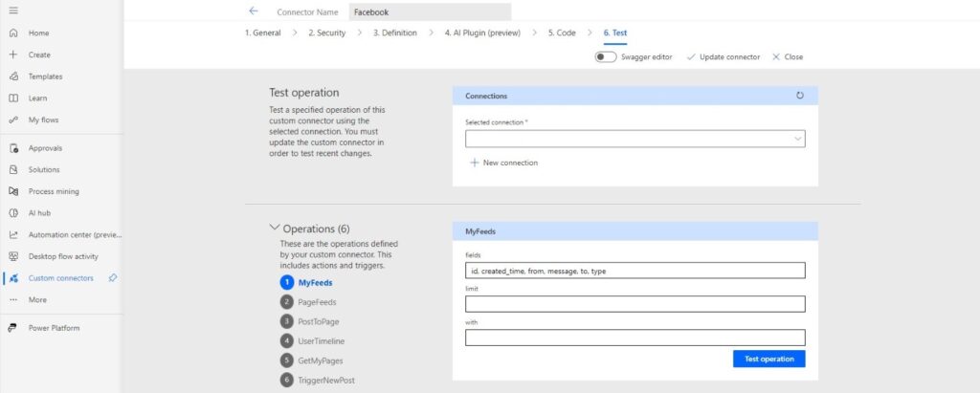Screen dimensions: 980x393
Task: Collapse the Operations (6) section
Action: click(274, 228)
